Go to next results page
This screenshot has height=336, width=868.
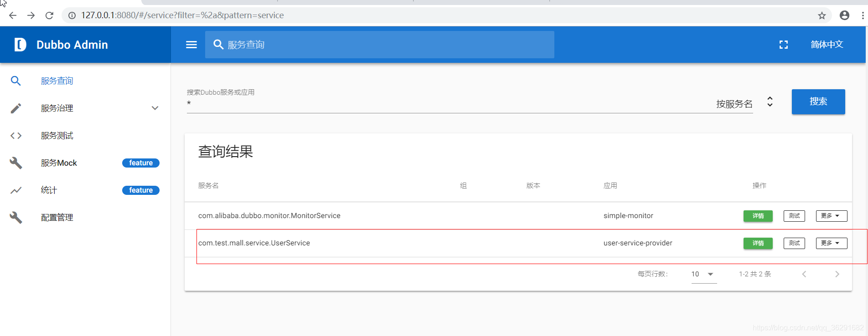click(837, 274)
